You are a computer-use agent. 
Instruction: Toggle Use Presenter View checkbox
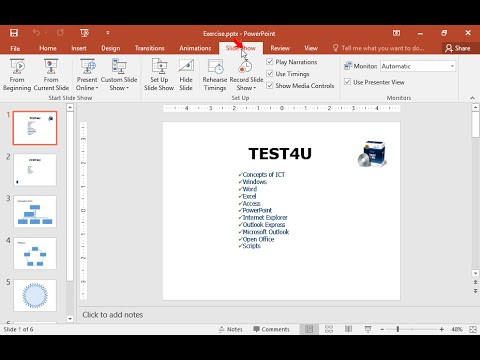point(347,82)
